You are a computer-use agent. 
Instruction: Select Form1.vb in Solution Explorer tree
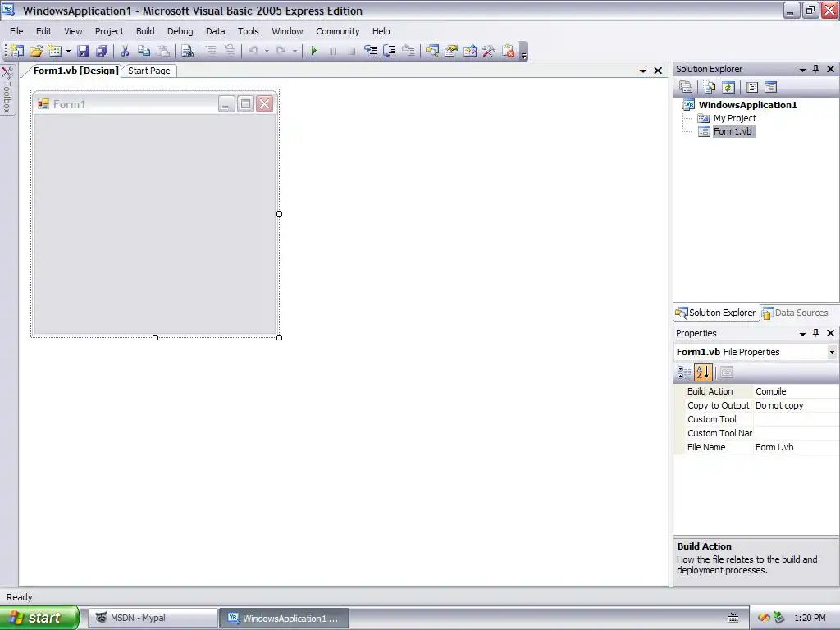click(733, 131)
